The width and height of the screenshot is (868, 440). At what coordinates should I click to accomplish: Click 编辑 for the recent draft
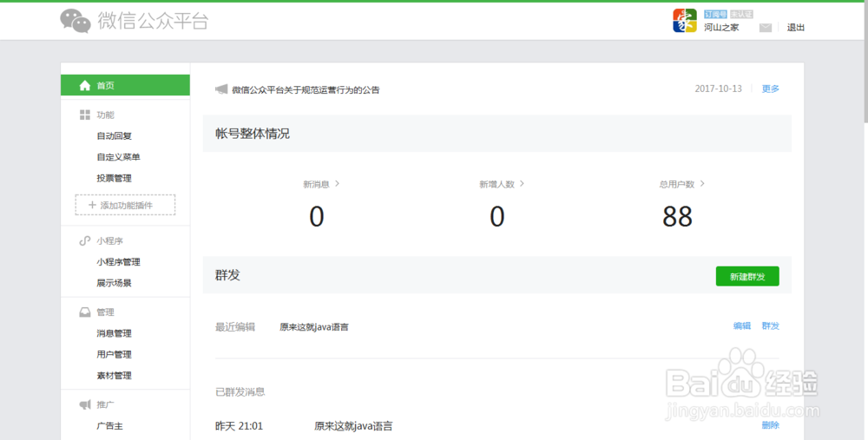(x=742, y=326)
